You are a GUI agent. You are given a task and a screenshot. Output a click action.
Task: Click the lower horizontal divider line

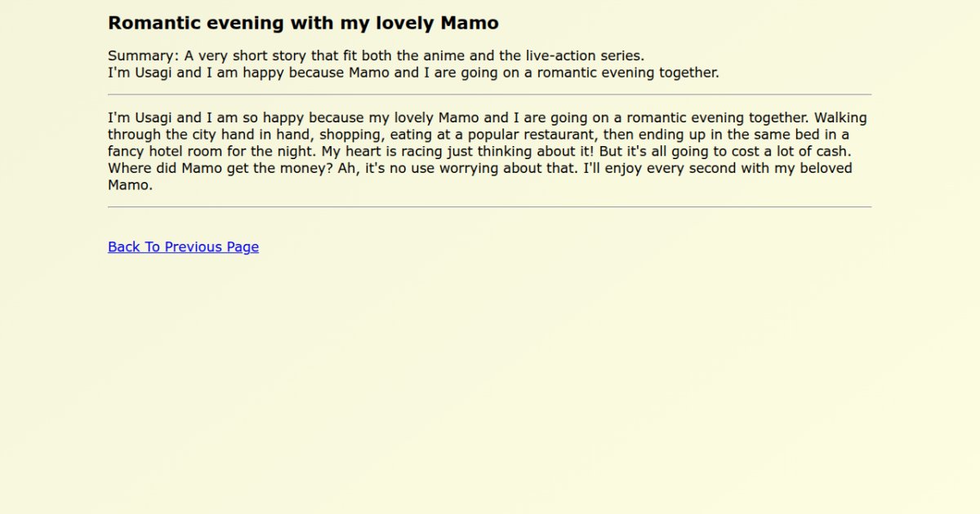click(489, 207)
